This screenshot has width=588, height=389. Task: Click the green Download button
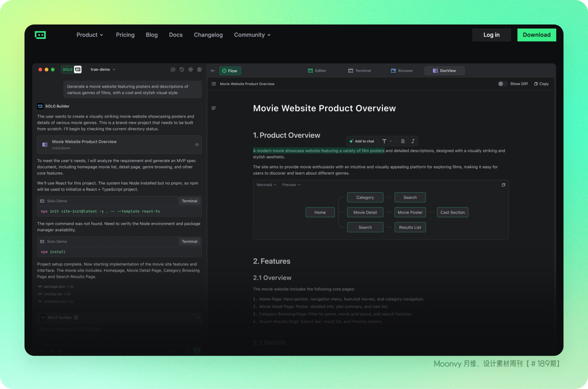[536, 35]
